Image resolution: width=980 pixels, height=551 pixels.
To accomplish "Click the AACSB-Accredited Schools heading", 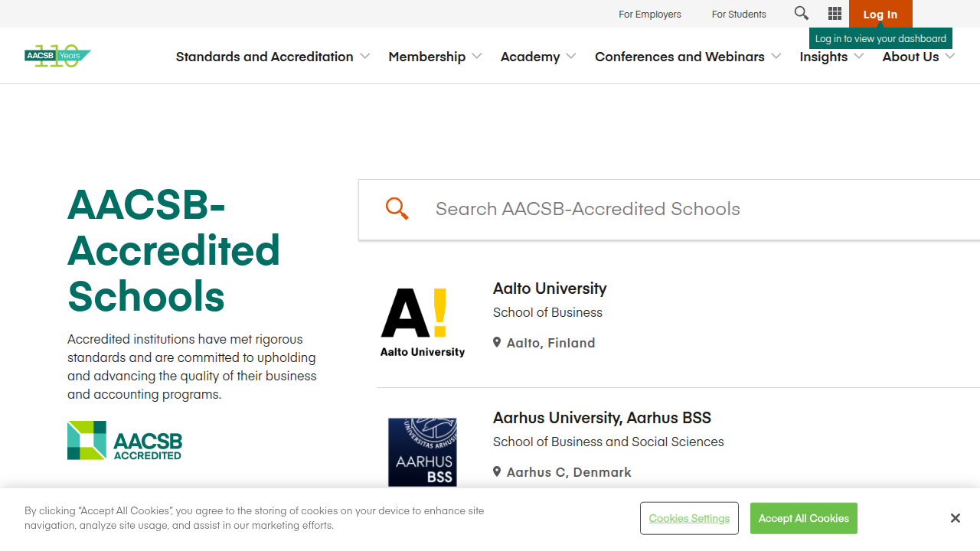I will (x=174, y=250).
